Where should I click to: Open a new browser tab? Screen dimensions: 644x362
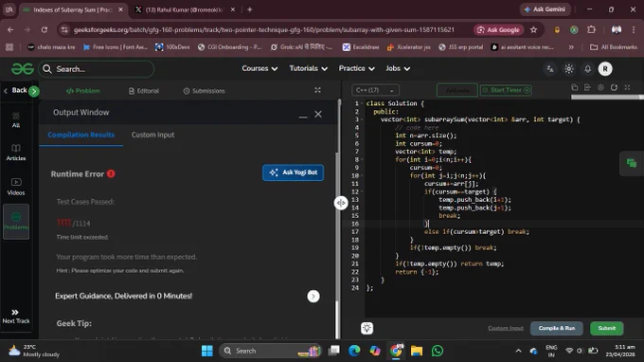point(250,9)
